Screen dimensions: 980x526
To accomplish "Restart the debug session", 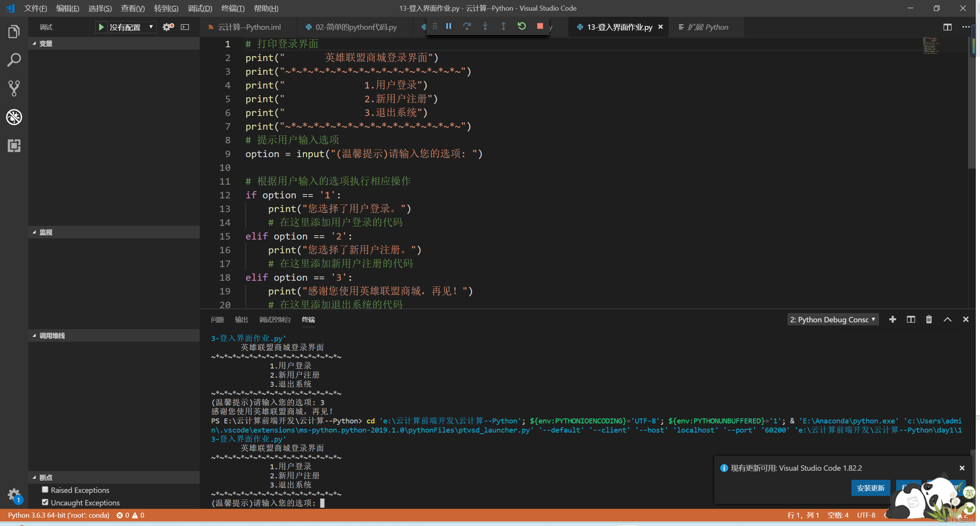I will pyautogui.click(x=521, y=26).
